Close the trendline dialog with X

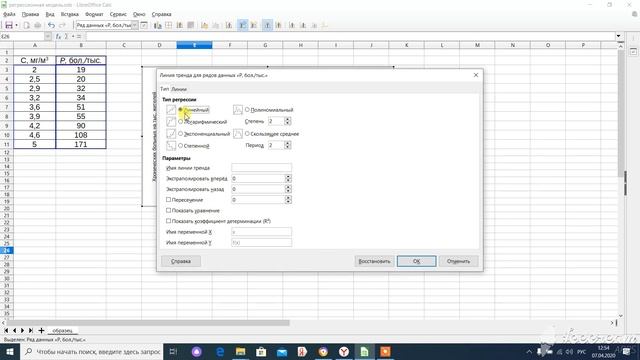click(476, 75)
